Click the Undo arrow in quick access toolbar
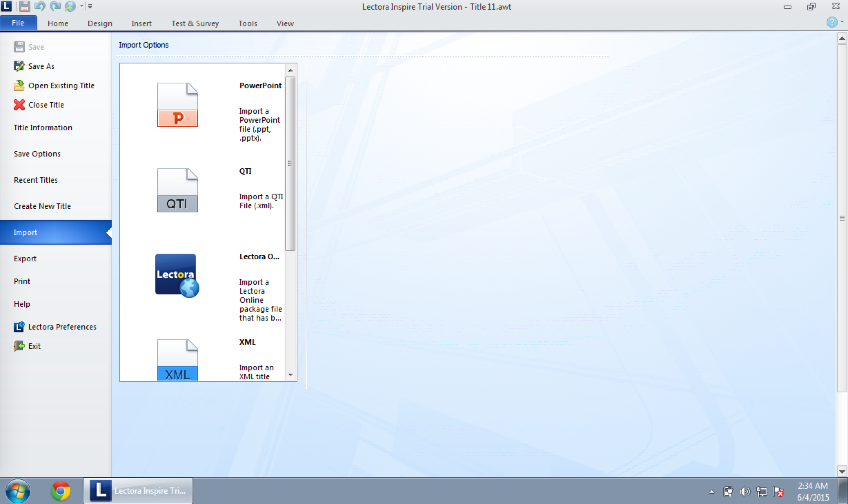The width and height of the screenshot is (848, 504). 40,6
